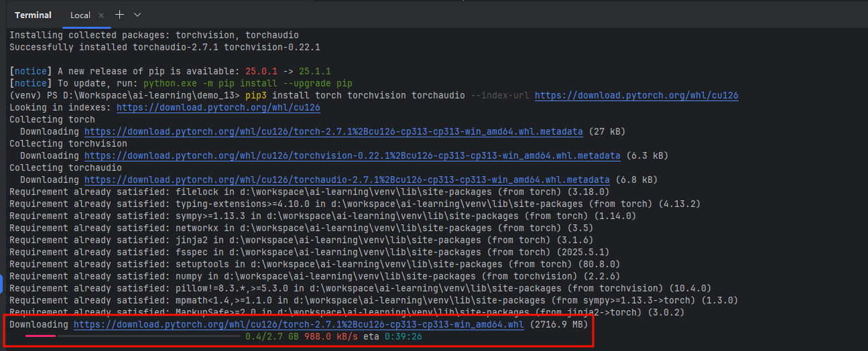Open the --index-url link in the pip3 command

coord(636,96)
